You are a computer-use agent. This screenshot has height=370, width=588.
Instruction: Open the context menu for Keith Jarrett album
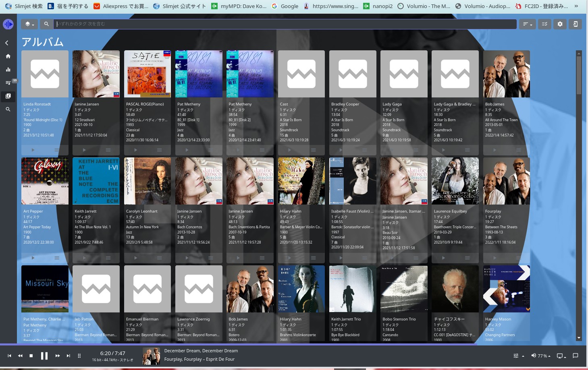pyautogui.click(x=108, y=258)
